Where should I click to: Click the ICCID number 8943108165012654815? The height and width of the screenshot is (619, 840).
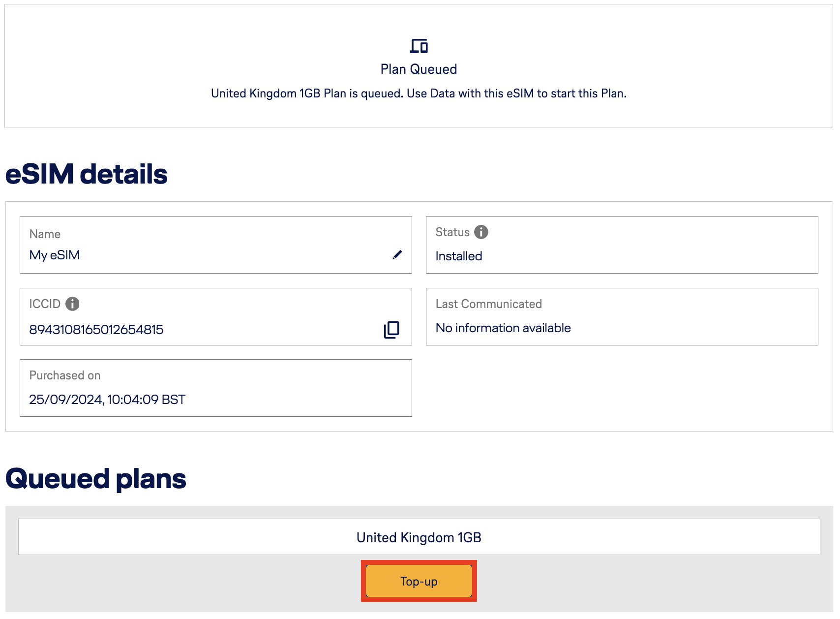click(96, 329)
